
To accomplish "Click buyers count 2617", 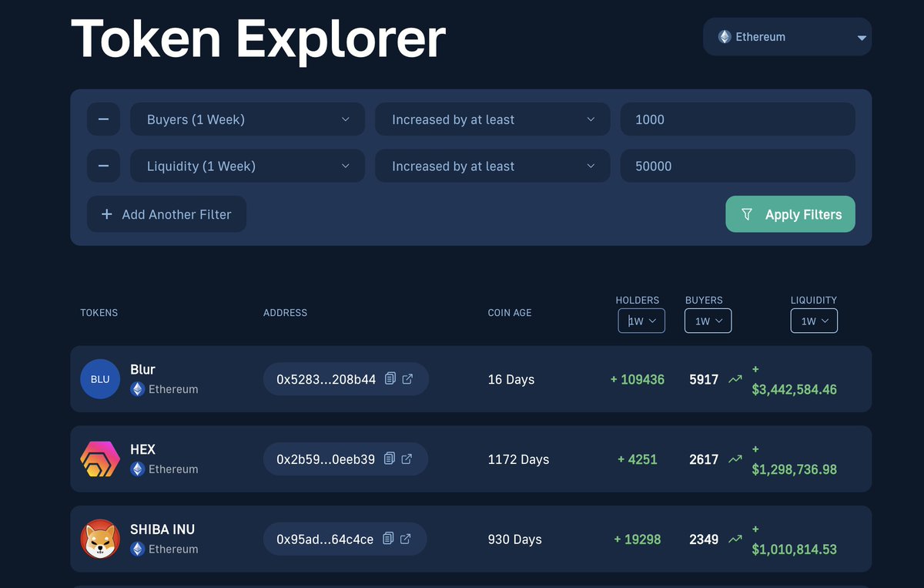I will coord(704,459).
